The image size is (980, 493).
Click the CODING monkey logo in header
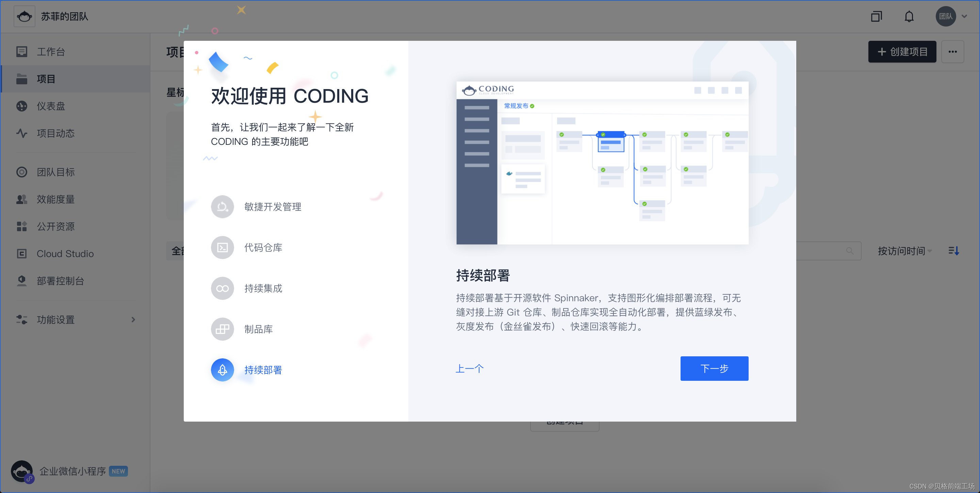(x=24, y=16)
